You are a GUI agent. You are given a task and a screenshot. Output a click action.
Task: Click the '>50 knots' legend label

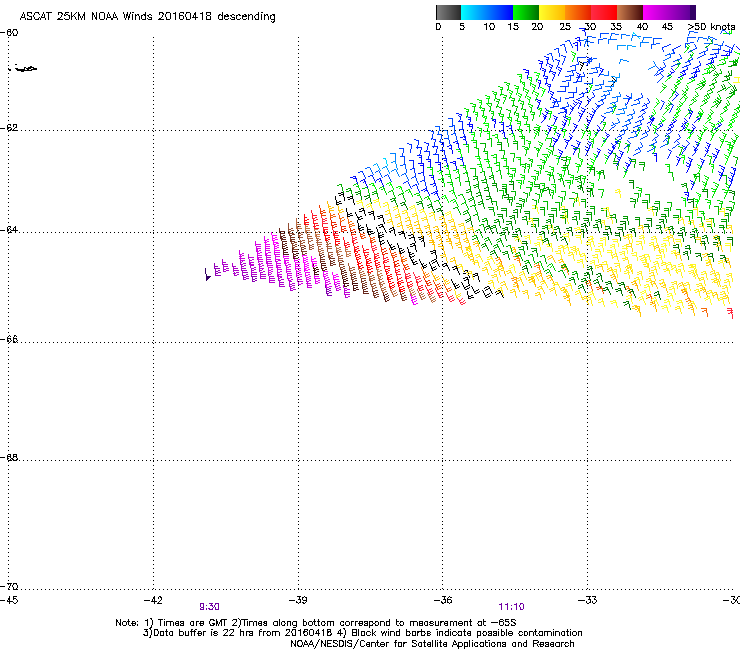click(711, 27)
